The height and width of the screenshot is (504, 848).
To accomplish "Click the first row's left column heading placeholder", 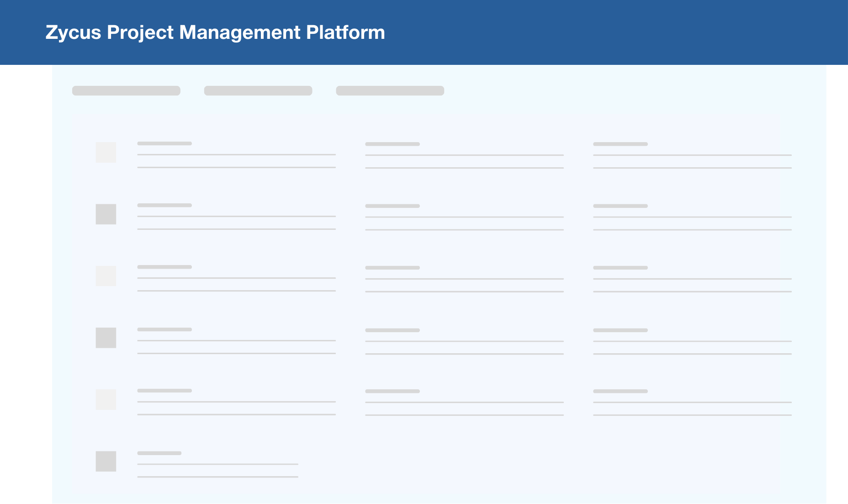I will pos(164,143).
